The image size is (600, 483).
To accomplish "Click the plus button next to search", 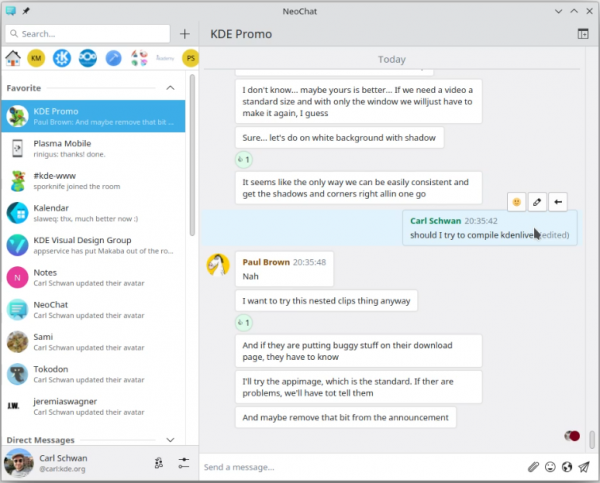I will [184, 33].
